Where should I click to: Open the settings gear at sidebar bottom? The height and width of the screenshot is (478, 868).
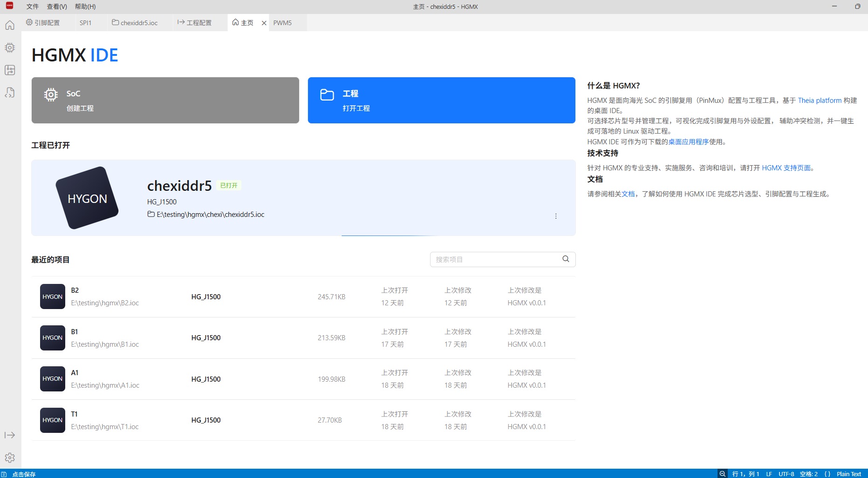point(10,458)
